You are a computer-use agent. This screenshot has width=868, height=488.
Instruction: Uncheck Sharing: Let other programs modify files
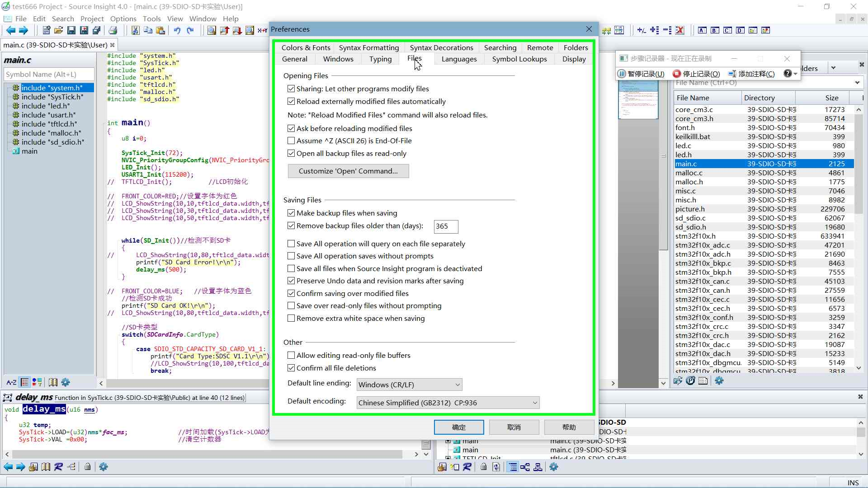[291, 89]
